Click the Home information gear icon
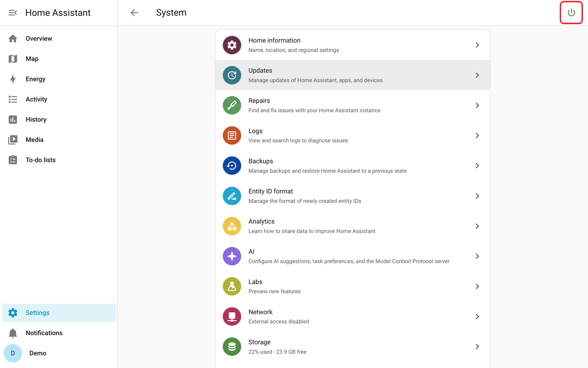 point(232,45)
